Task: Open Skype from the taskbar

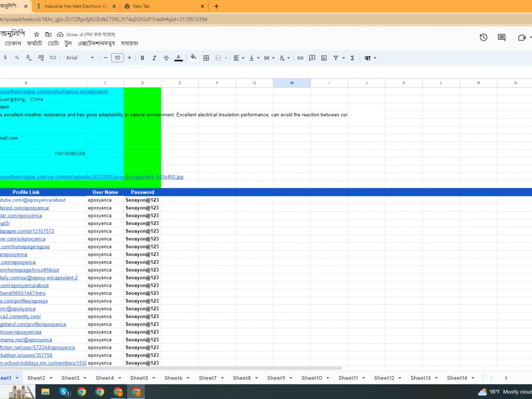Action: pyautogui.click(x=64, y=392)
